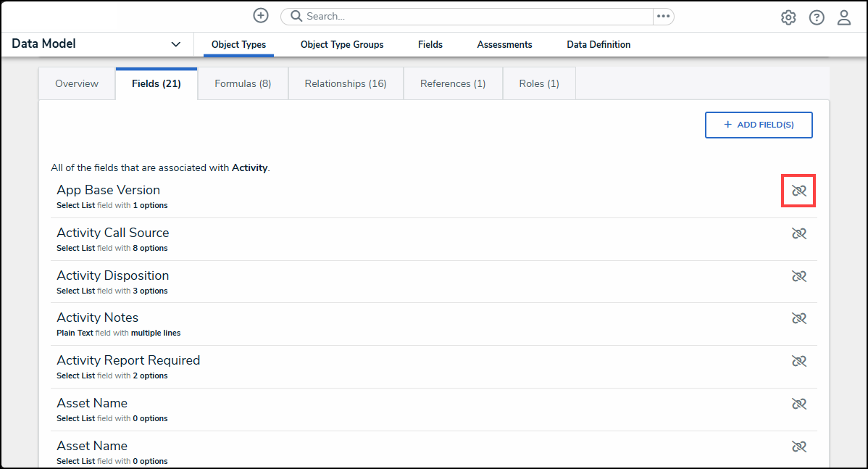The width and height of the screenshot is (868, 469).
Task: Unlink the Activity Report Required field
Action: [x=798, y=361]
